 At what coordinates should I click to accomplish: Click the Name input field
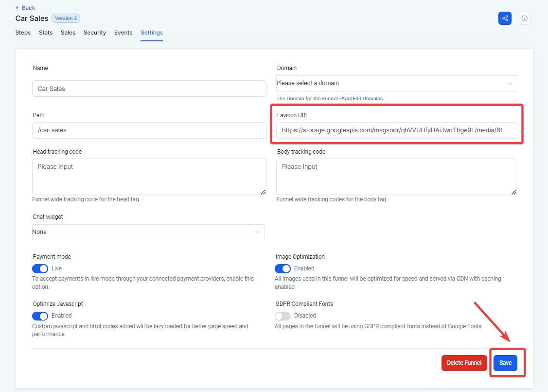[x=149, y=89]
